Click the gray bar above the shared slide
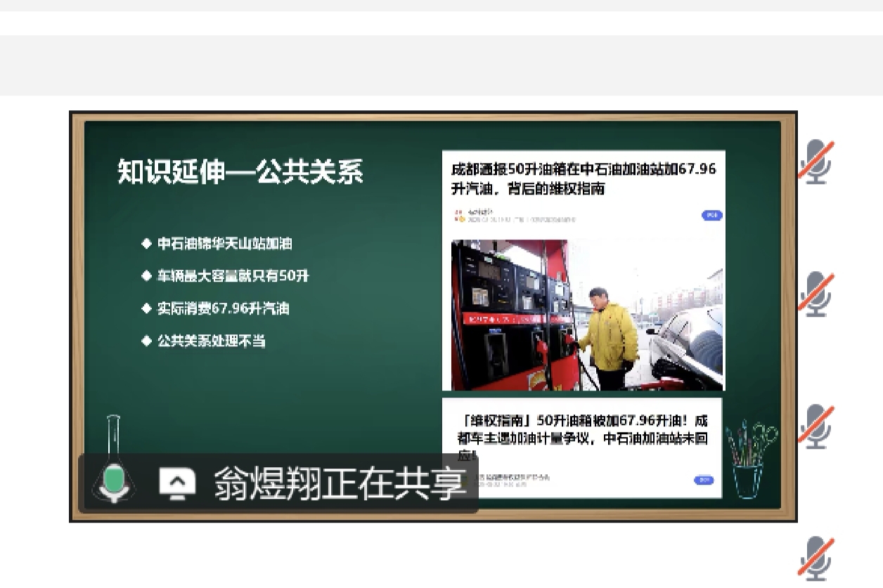The width and height of the screenshot is (883, 588). (x=441, y=65)
